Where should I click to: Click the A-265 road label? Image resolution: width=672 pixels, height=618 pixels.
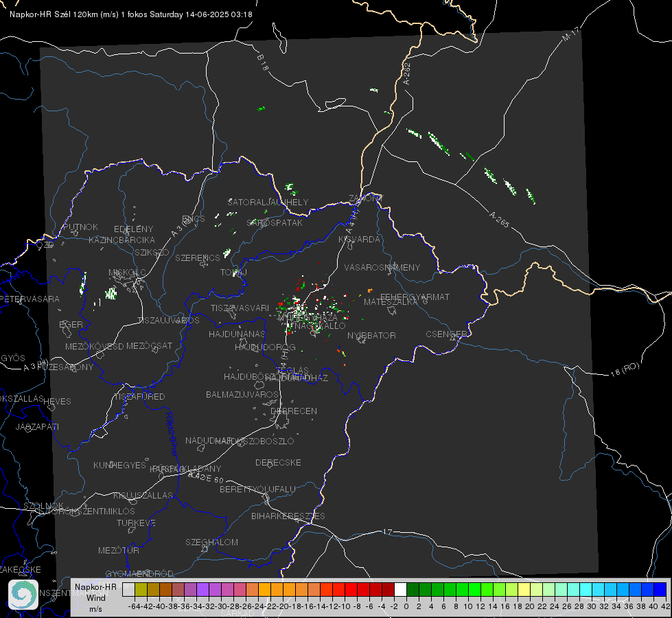coord(499,219)
